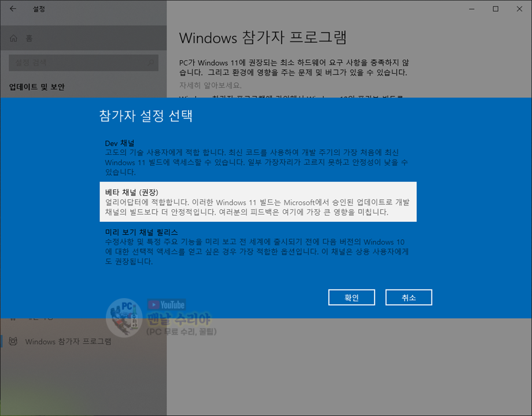Click the back arrow in the Settings title bar

coord(13,9)
